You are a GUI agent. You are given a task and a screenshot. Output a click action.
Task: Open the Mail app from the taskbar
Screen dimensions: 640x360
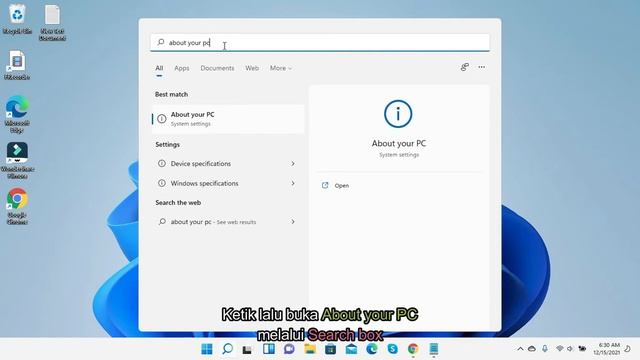point(351,349)
